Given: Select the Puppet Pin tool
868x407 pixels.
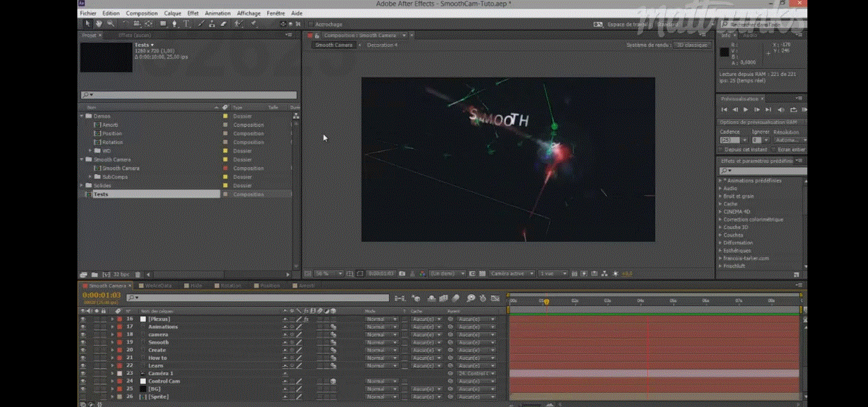Looking at the screenshot, I should pyautogui.click(x=254, y=24).
